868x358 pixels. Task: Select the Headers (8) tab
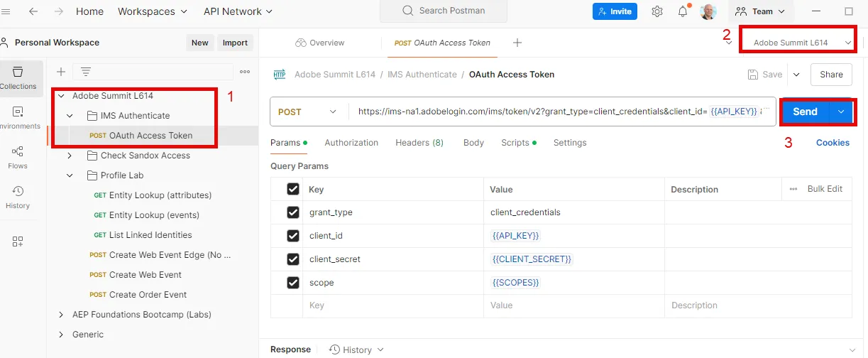pos(419,143)
